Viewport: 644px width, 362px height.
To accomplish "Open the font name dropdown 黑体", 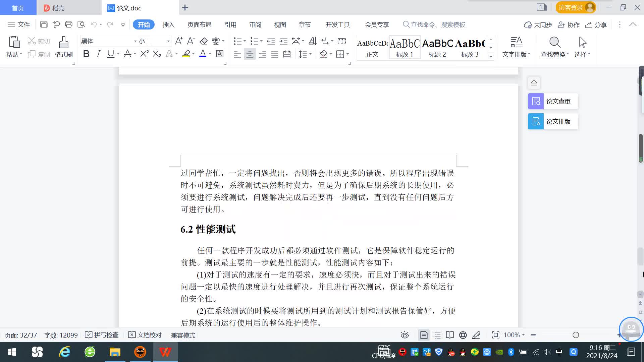I will tap(135, 41).
